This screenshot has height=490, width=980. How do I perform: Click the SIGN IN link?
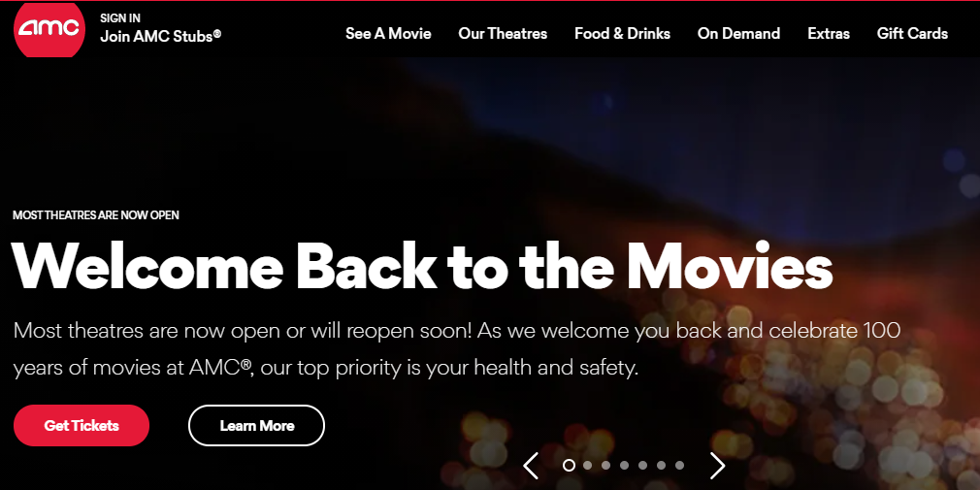(x=120, y=18)
